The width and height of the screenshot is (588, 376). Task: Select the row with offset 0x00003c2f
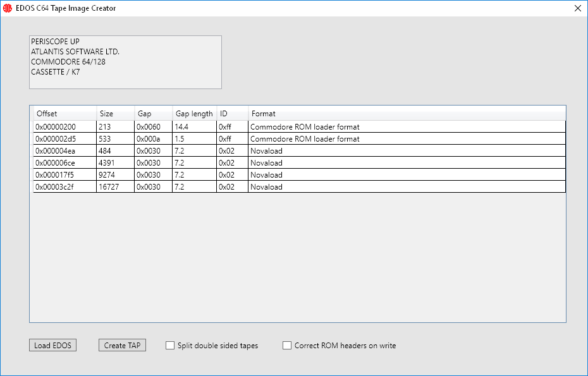(299, 186)
